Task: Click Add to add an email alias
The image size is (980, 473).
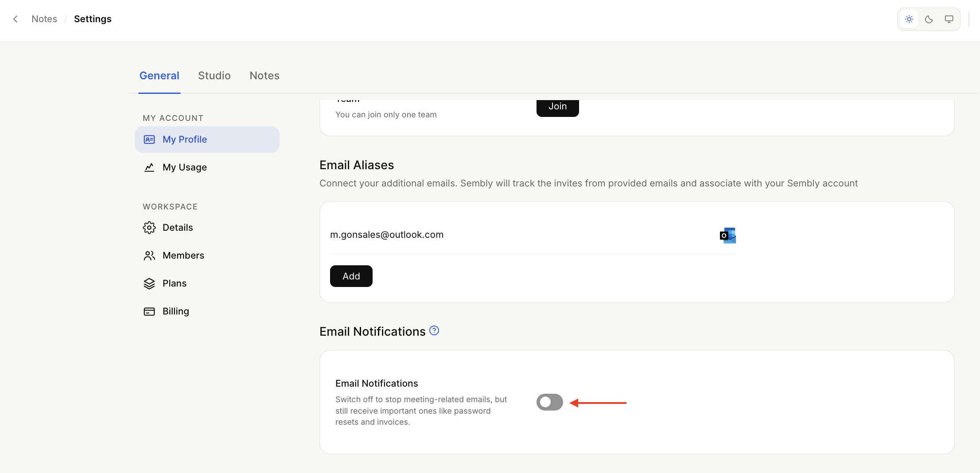Action: click(x=351, y=276)
